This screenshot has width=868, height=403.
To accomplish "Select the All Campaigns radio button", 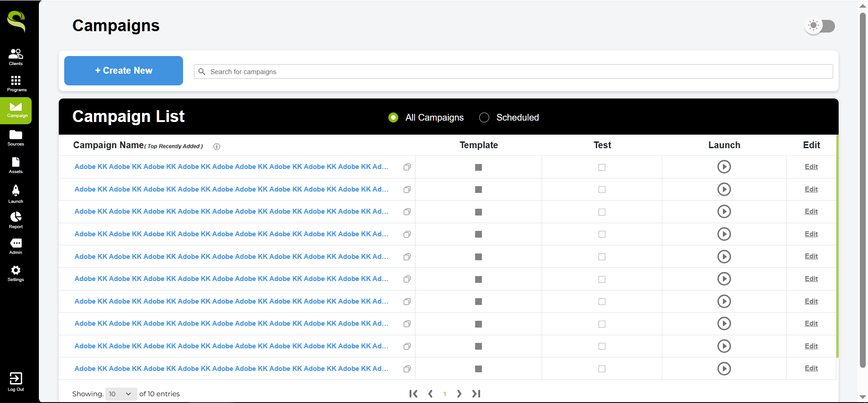I will click(x=393, y=117).
